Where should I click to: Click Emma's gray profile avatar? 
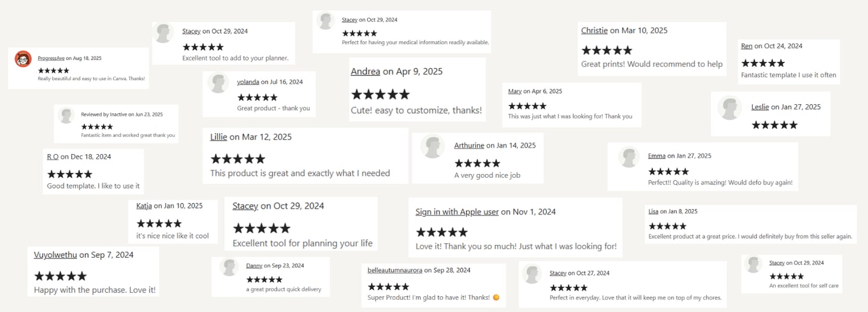[629, 157]
